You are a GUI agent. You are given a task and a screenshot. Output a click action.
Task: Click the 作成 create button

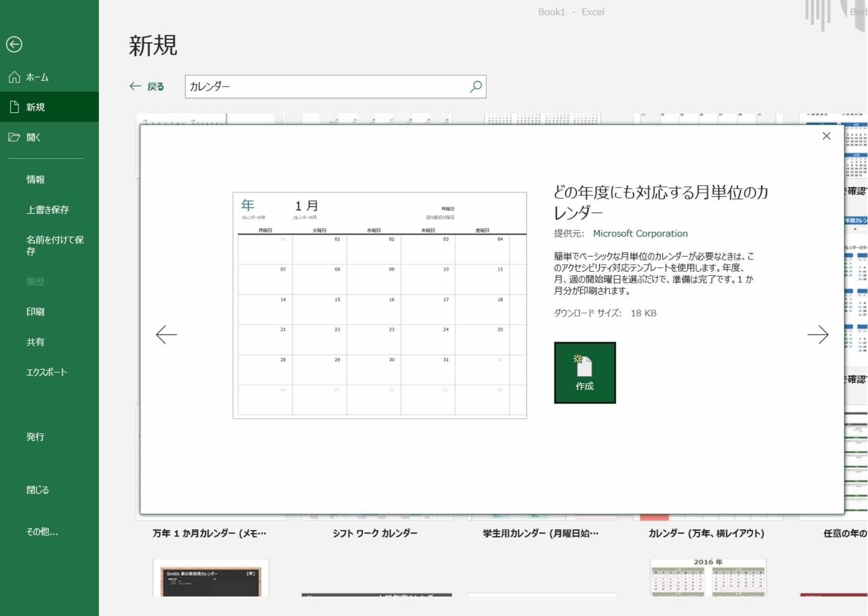(x=585, y=373)
